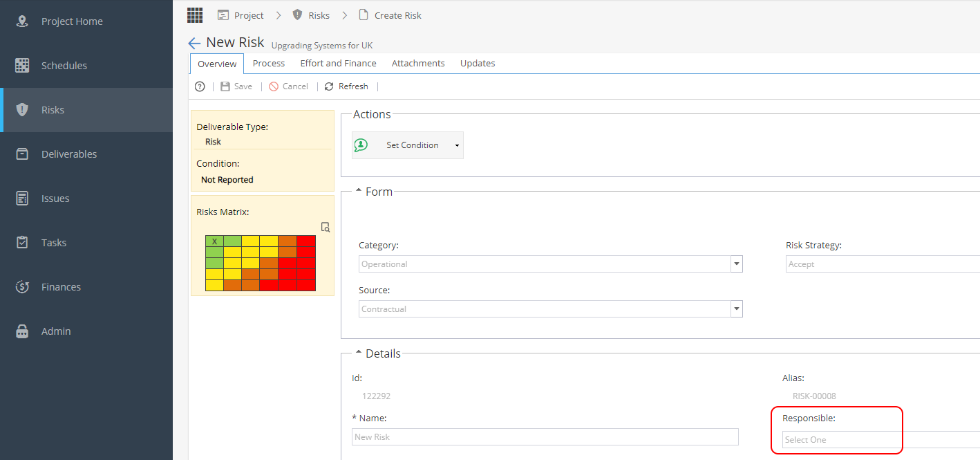Open Admin from the sidebar

pyautogui.click(x=86, y=331)
